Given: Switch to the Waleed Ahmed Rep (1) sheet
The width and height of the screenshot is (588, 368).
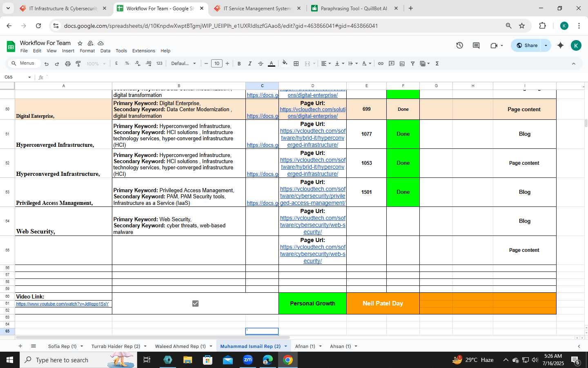Looking at the screenshot, I should click(x=180, y=346).
